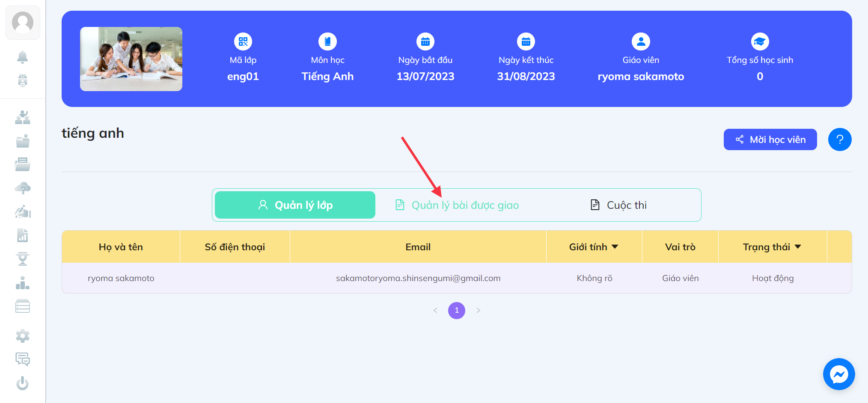Click the robot assistant icon in sidebar
Image resolution: width=868 pixels, height=403 pixels.
coord(22,80)
